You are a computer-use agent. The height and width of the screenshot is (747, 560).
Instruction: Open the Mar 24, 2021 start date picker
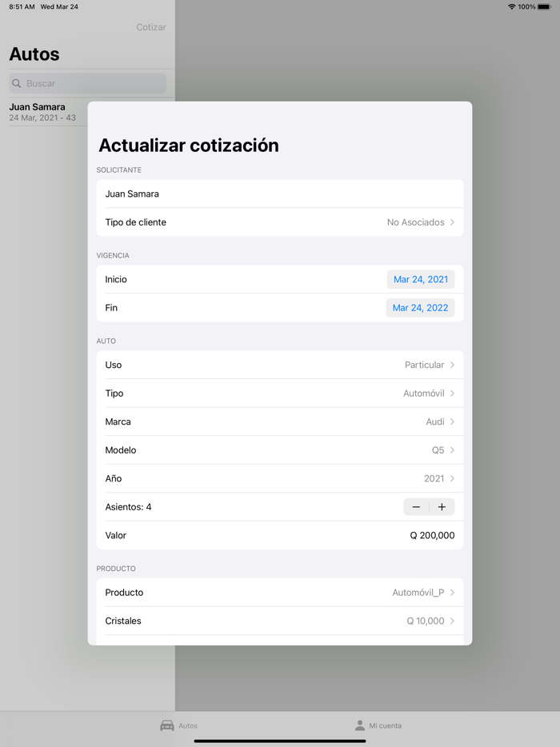pyautogui.click(x=420, y=279)
